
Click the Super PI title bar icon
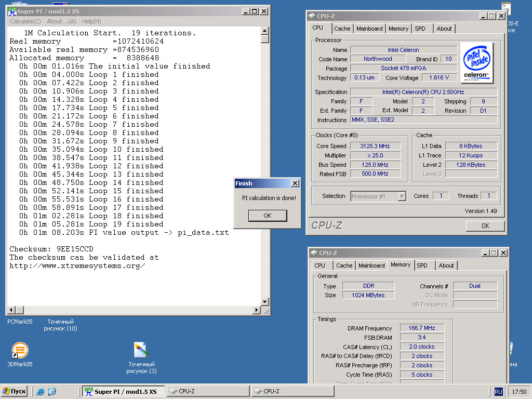12,11
